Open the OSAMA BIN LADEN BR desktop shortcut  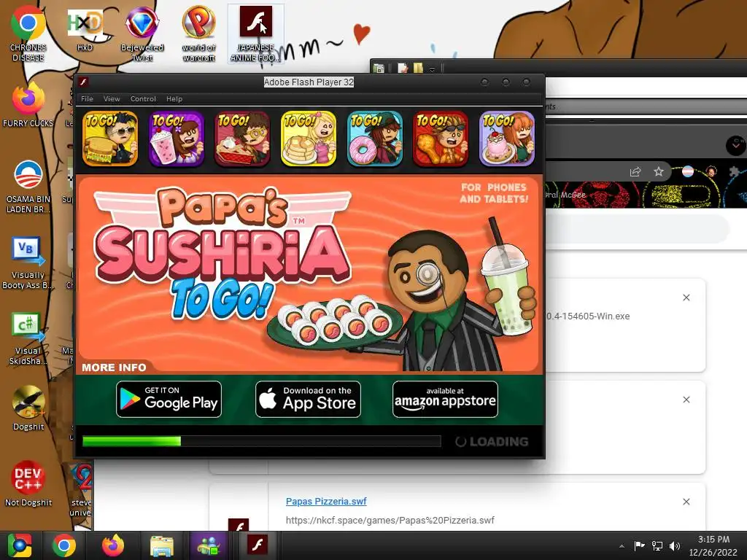(x=28, y=187)
